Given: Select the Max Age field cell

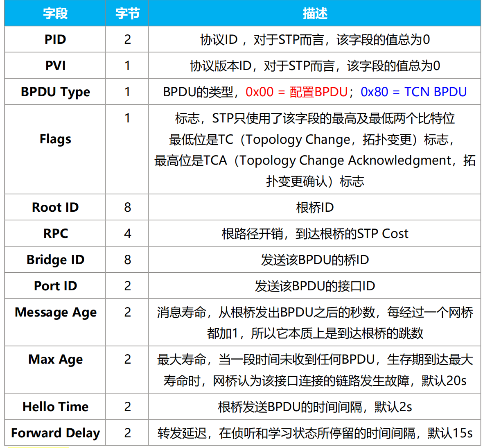Looking at the screenshot, I should (55, 369).
